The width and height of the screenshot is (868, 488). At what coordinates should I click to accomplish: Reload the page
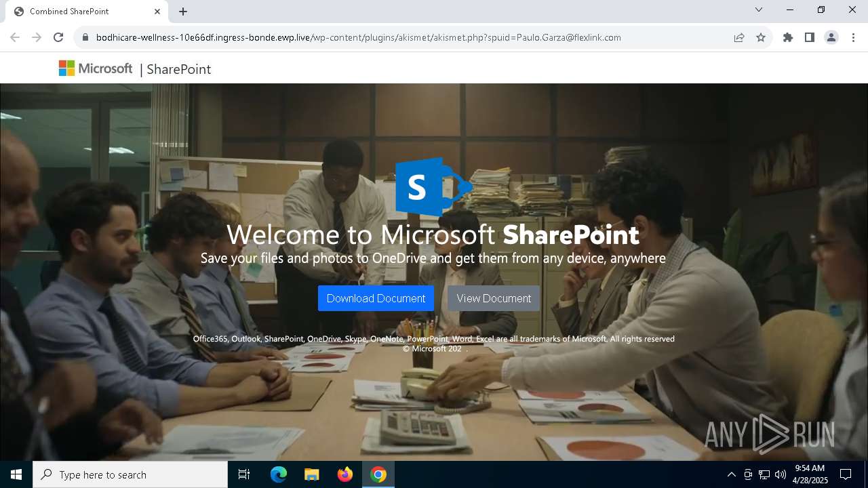[x=58, y=37]
